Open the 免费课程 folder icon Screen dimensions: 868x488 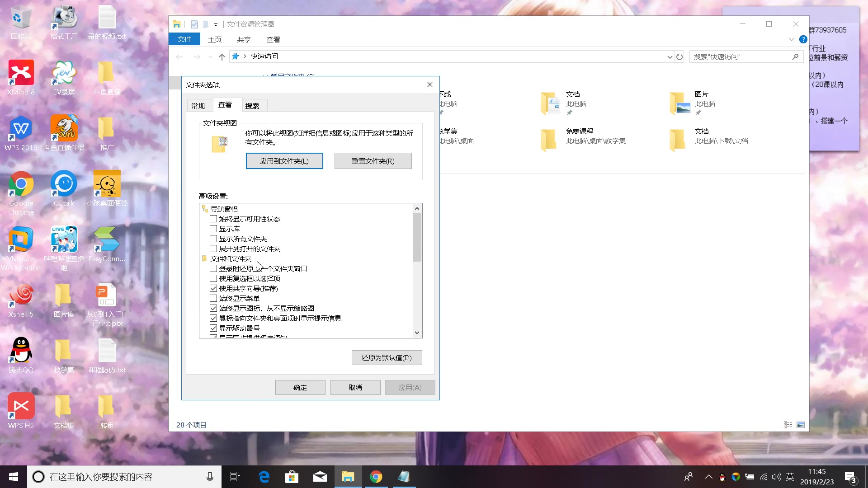[549, 140]
